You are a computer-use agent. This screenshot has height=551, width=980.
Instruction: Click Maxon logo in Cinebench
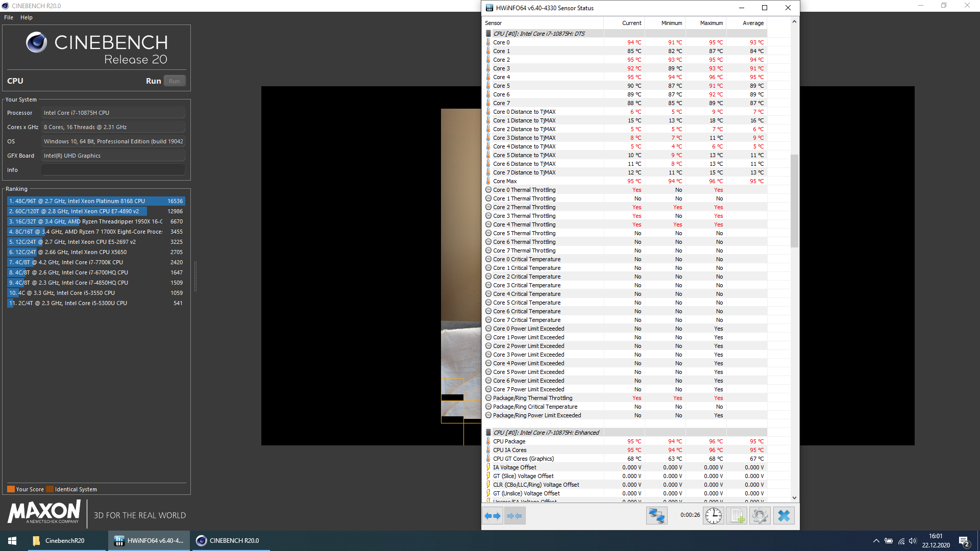click(x=44, y=512)
